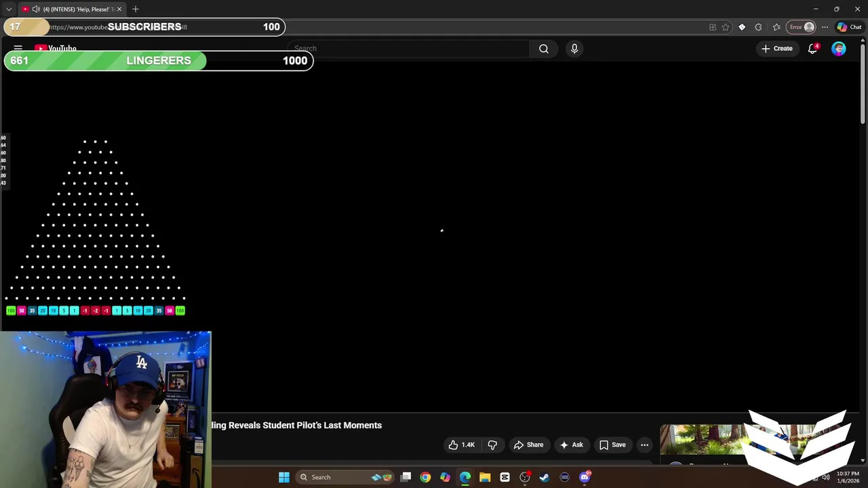Viewport: 868px width, 488px height.
Task: Open the round dark app icon beside Steam
Action: pos(564,477)
